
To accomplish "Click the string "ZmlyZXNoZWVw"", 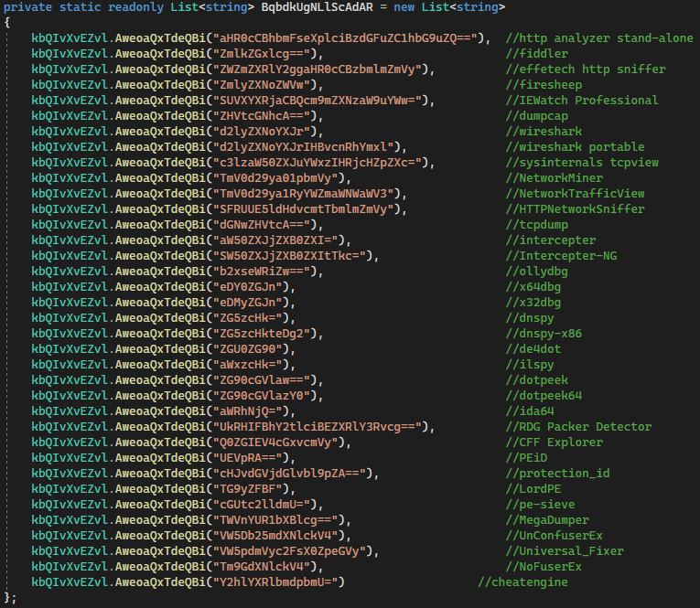I will point(262,85).
